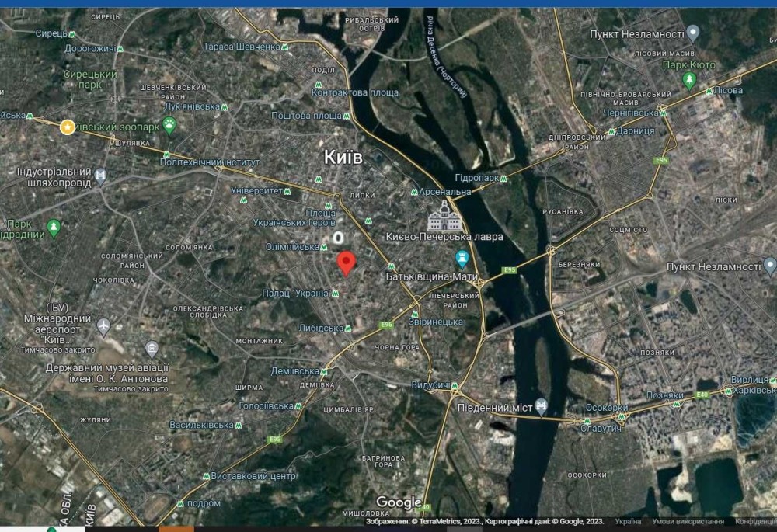777x532 pixels.
Task: Click the Парк Кіото green tree icon
Action: 688,80
